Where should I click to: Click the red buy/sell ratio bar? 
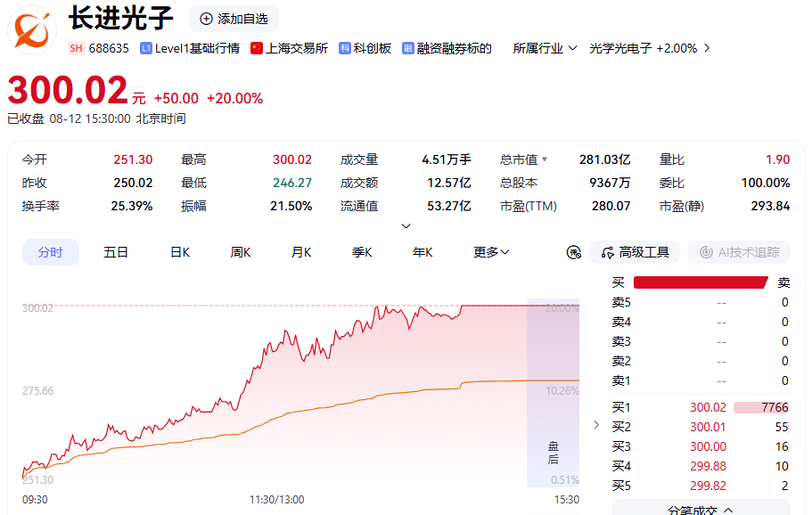701,282
